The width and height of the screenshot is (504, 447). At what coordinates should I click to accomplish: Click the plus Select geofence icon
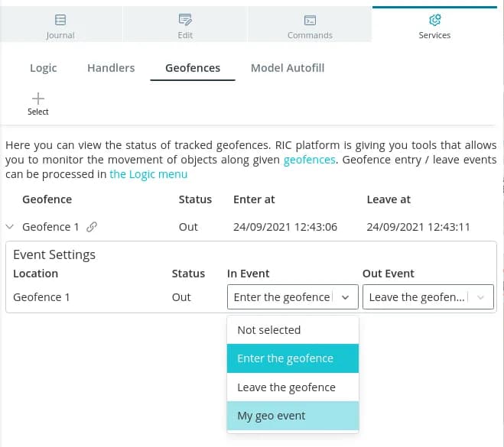click(37, 98)
